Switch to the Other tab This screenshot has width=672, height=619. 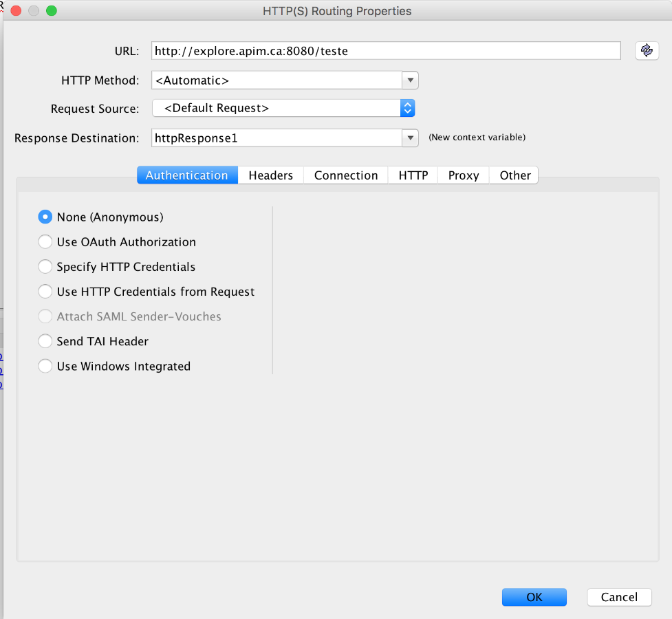514,175
